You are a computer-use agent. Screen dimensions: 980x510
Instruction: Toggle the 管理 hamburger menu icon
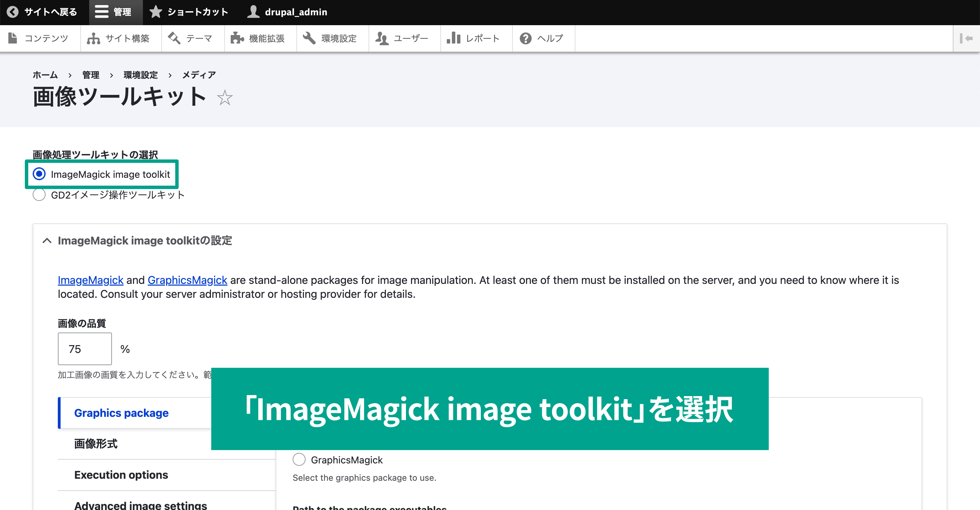(102, 12)
